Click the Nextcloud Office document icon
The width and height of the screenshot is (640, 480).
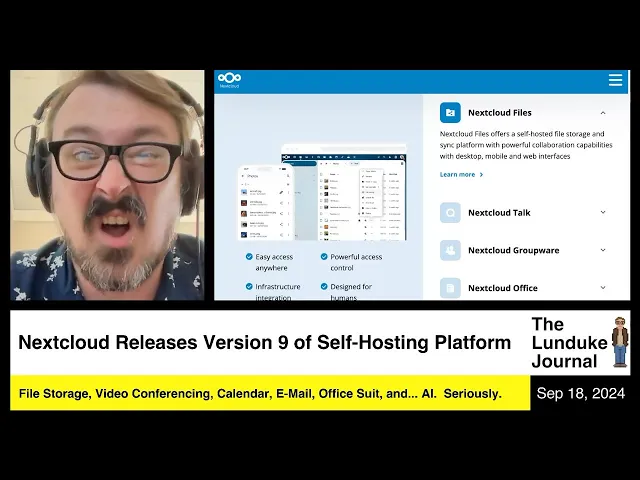450,288
